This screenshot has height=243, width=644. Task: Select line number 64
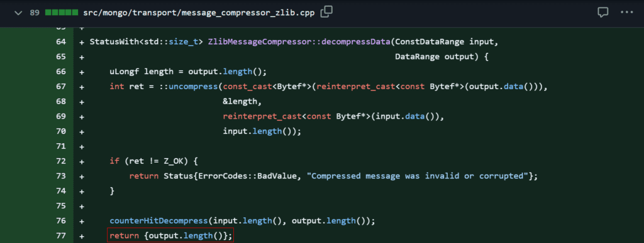coord(61,42)
